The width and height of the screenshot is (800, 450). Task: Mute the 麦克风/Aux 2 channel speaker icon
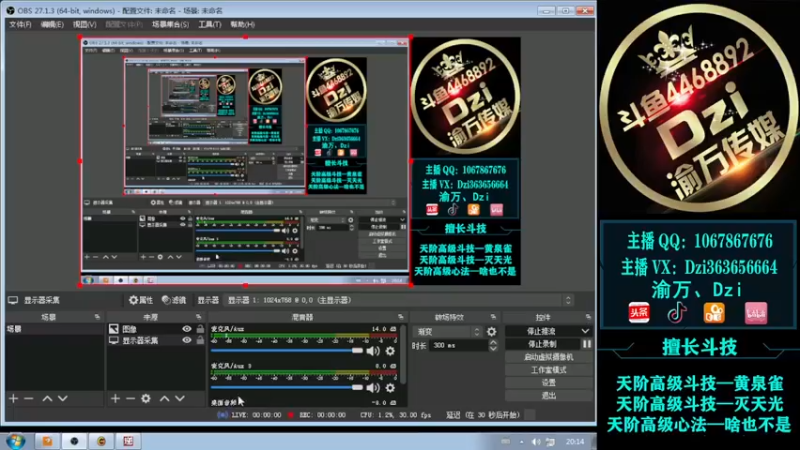pos(373,388)
